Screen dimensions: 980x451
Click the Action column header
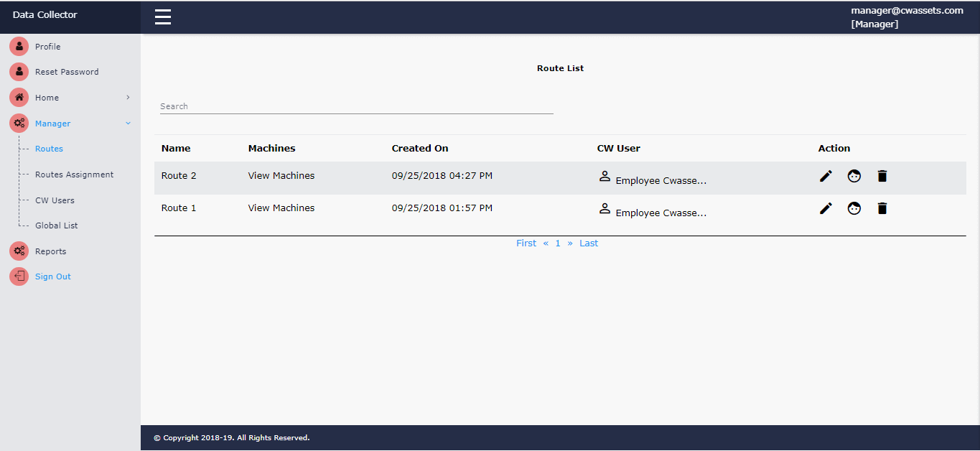click(834, 148)
